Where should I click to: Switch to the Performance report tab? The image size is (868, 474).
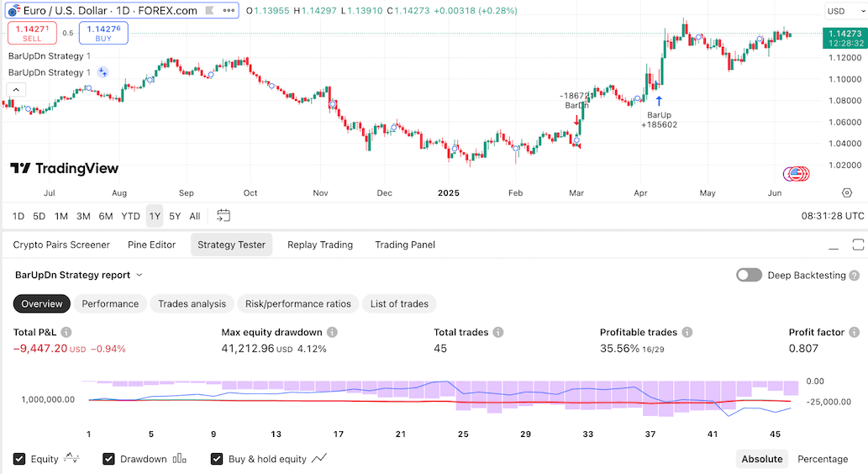pos(110,303)
